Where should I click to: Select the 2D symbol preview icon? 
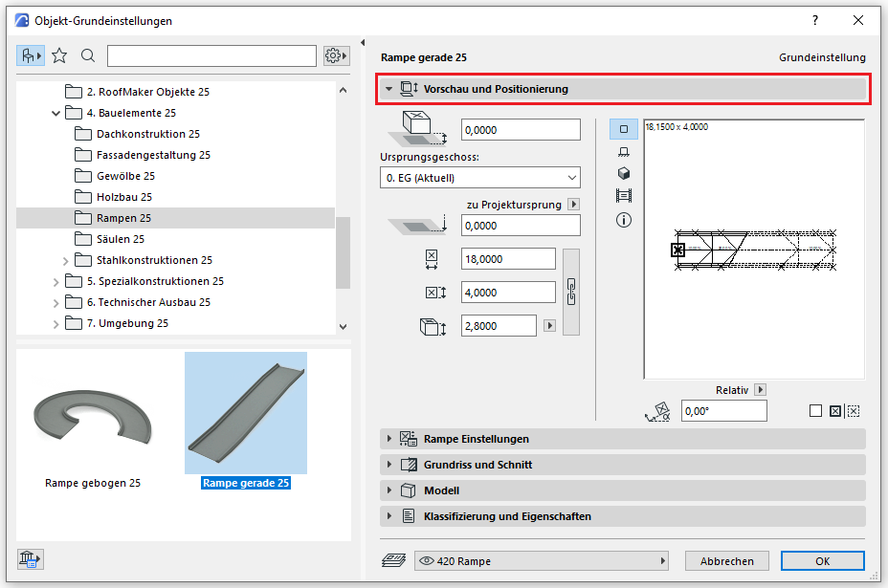pyautogui.click(x=624, y=129)
